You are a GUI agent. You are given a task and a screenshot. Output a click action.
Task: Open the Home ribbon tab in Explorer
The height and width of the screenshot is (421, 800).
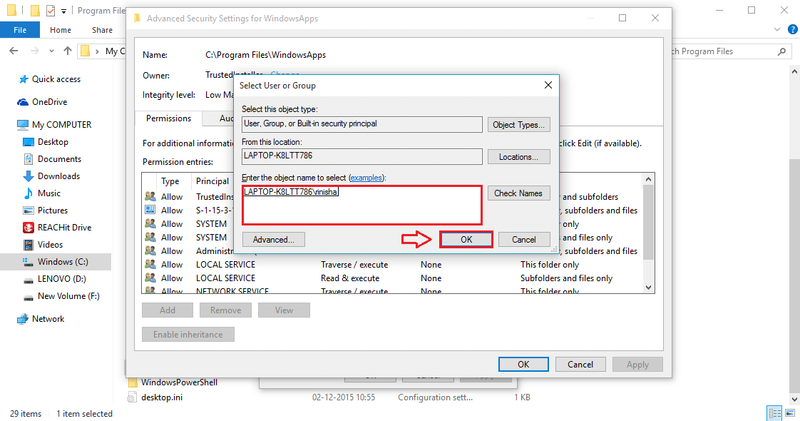61,30
